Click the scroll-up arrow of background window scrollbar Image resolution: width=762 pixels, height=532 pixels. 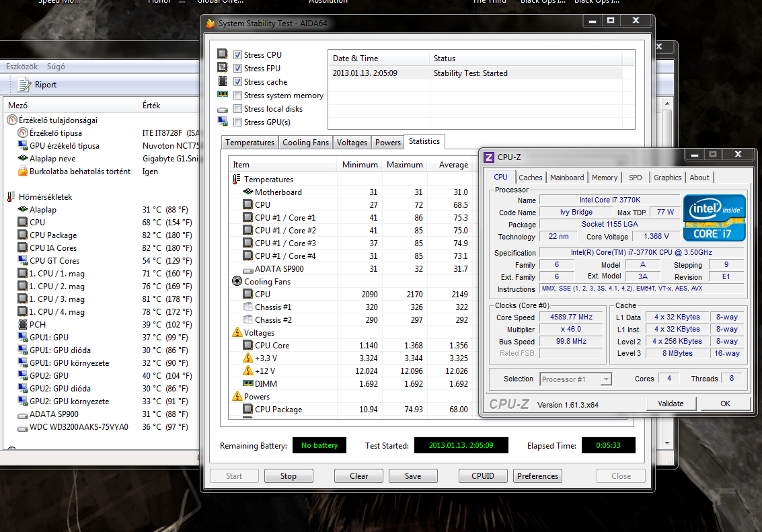666,104
